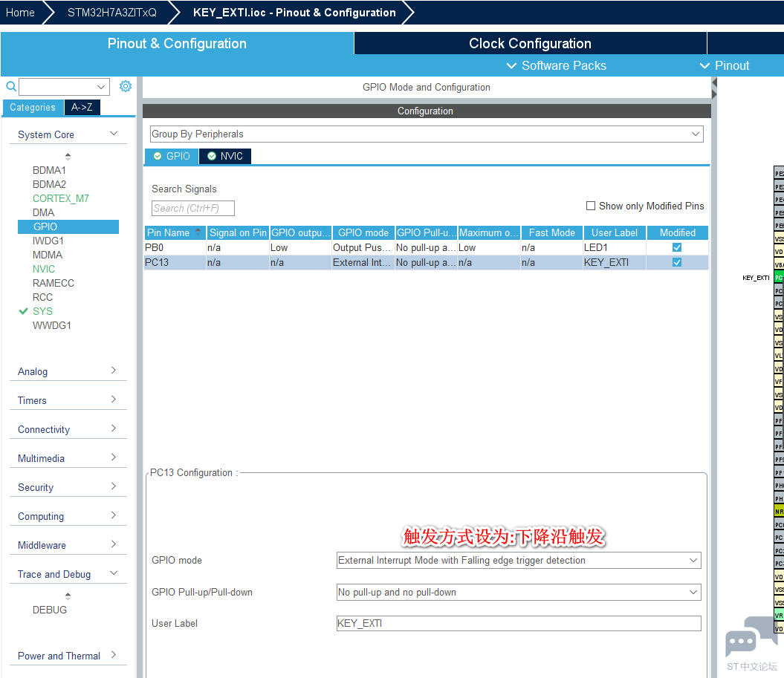Click the search magnifier icon in sidebar
Image resolution: width=784 pixels, height=678 pixels.
click(11, 86)
